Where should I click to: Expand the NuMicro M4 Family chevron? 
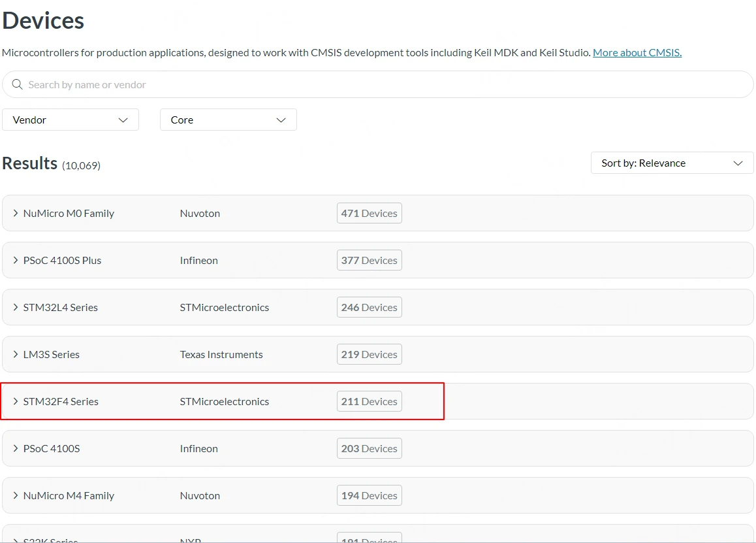pyautogui.click(x=16, y=496)
